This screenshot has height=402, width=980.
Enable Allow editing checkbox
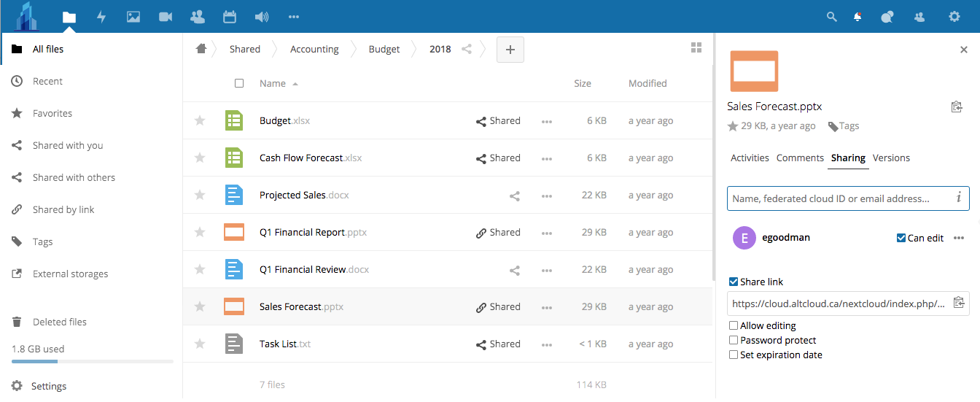[x=734, y=326]
